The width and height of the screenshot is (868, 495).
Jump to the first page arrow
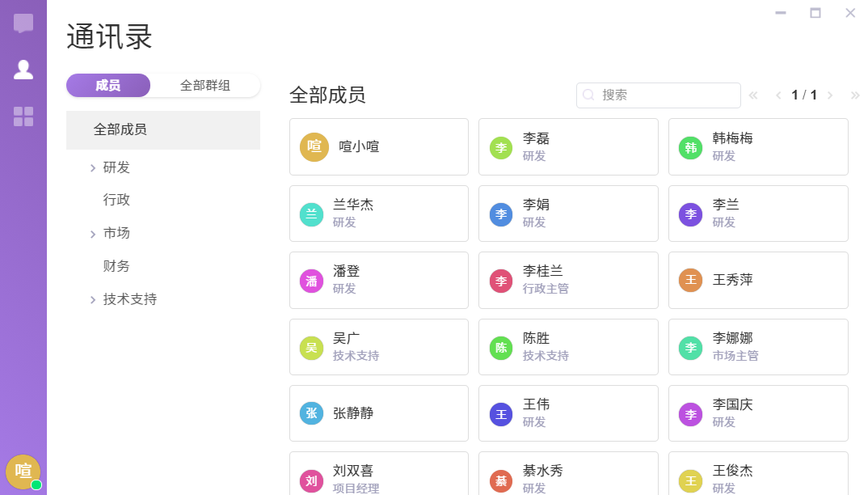(x=753, y=95)
